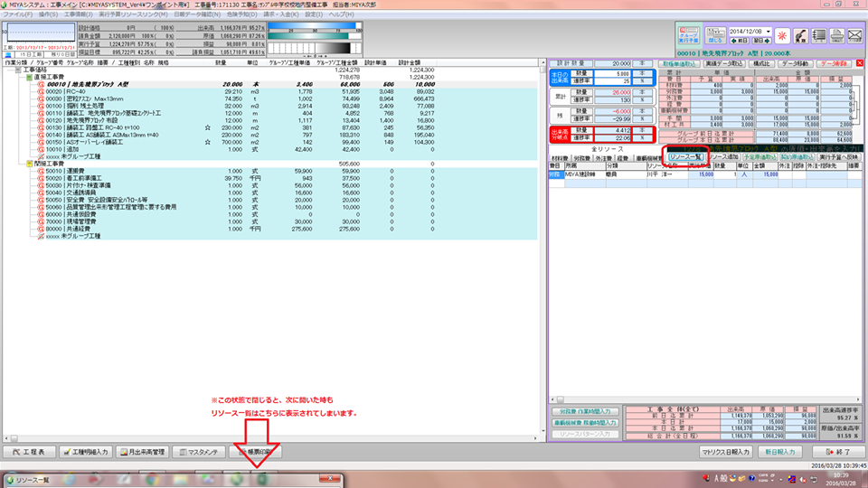The width and height of the screenshot is (868, 488).
Task: Go to previous day with 前日 arrow
Action: click(x=739, y=41)
